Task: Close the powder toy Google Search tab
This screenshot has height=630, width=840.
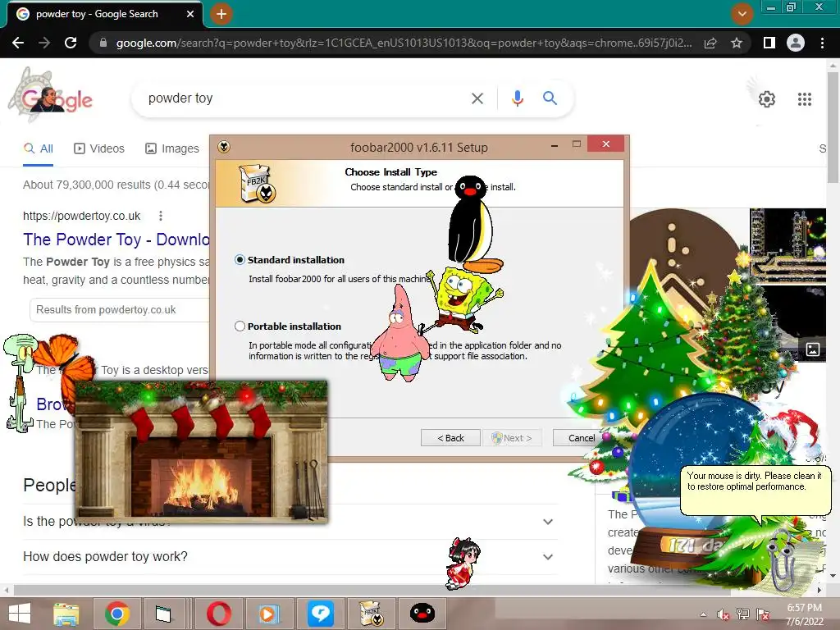Action: click(190, 14)
